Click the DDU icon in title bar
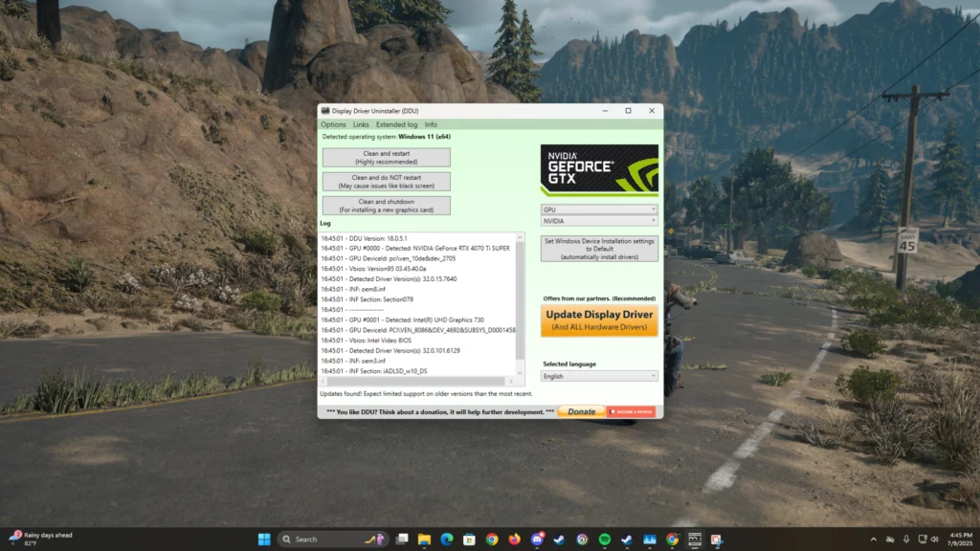The image size is (980, 551). click(325, 111)
